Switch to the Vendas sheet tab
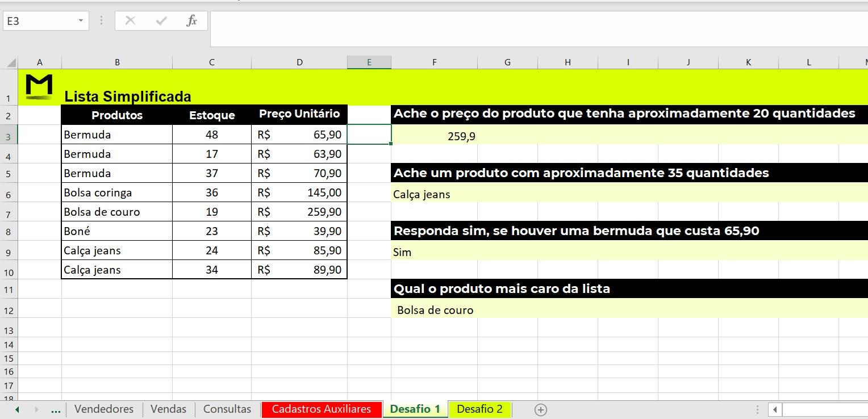 168,409
